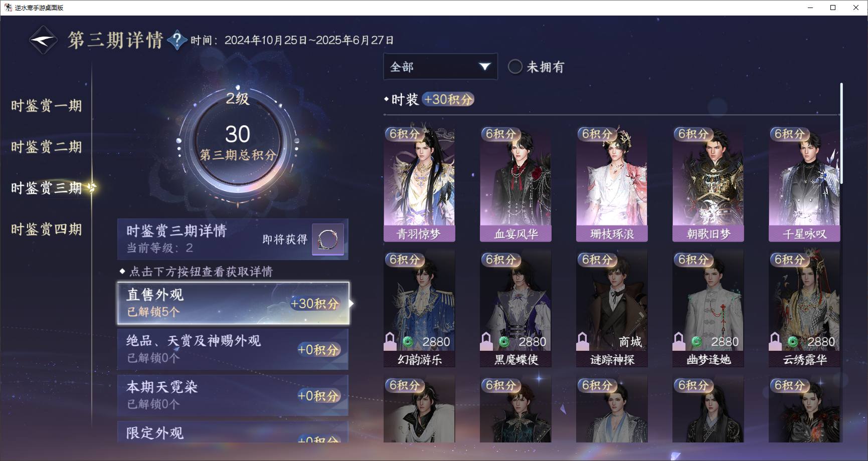This screenshot has height=461, width=868.
Task: Click the back arrow diamond icon
Action: click(43, 40)
